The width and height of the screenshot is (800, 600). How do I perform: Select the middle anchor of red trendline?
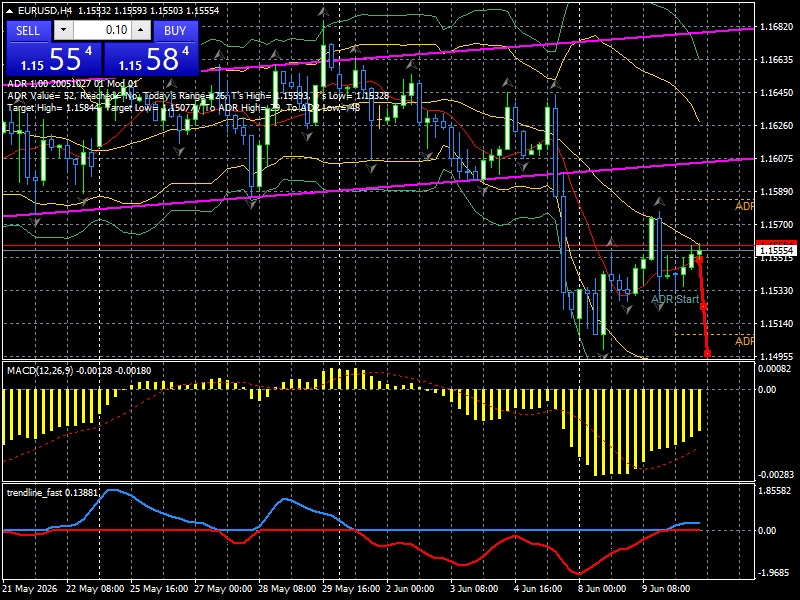pos(704,307)
